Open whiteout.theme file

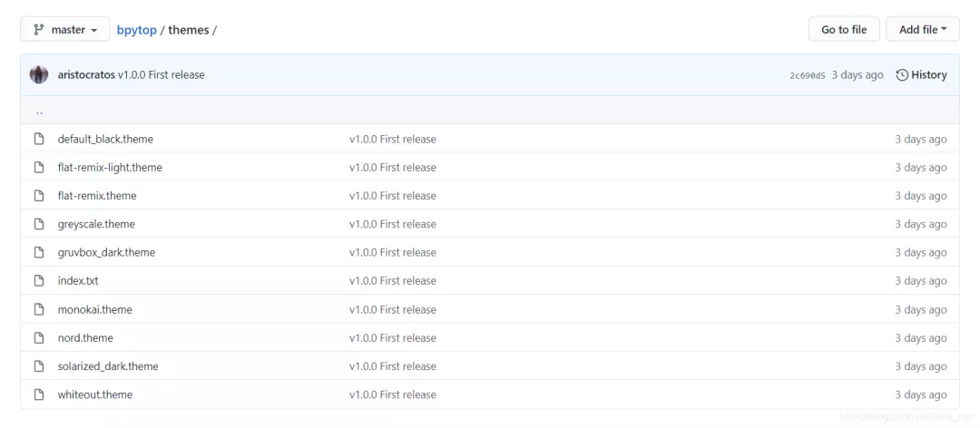coord(95,394)
